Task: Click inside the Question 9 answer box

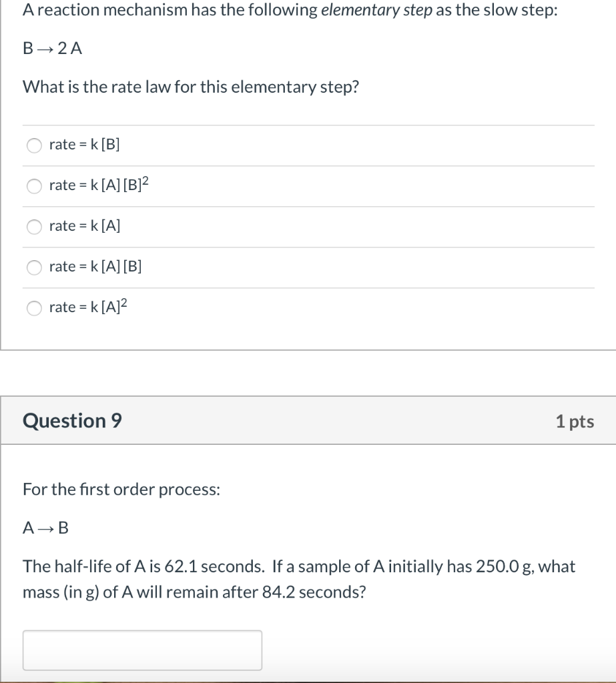Action: click(x=142, y=649)
